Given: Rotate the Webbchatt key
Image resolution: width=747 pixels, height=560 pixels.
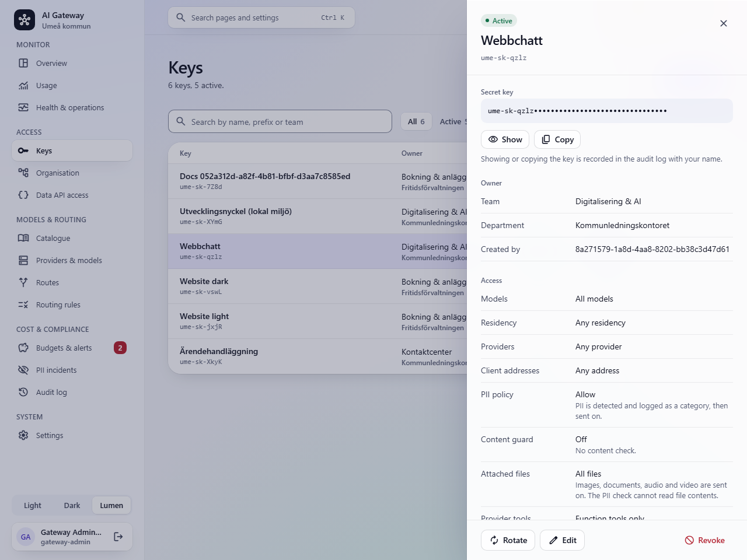Looking at the screenshot, I should [x=508, y=540].
